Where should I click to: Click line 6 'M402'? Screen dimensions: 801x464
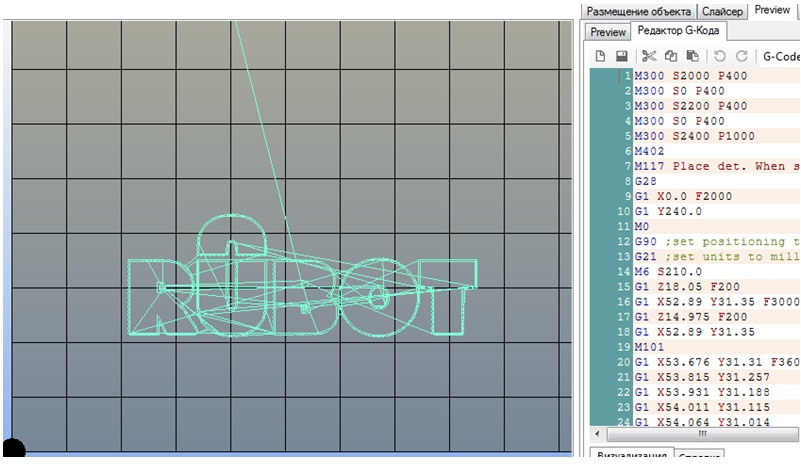(649, 151)
